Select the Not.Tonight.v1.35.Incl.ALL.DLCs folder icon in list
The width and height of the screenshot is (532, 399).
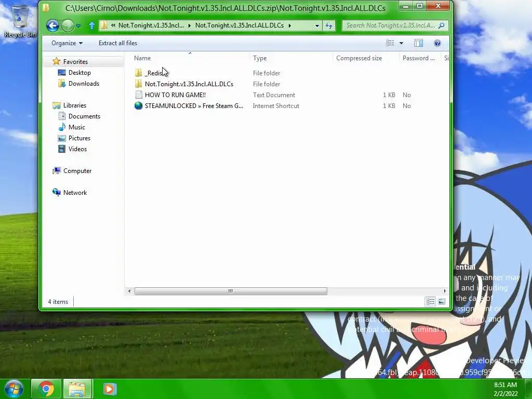click(x=138, y=84)
